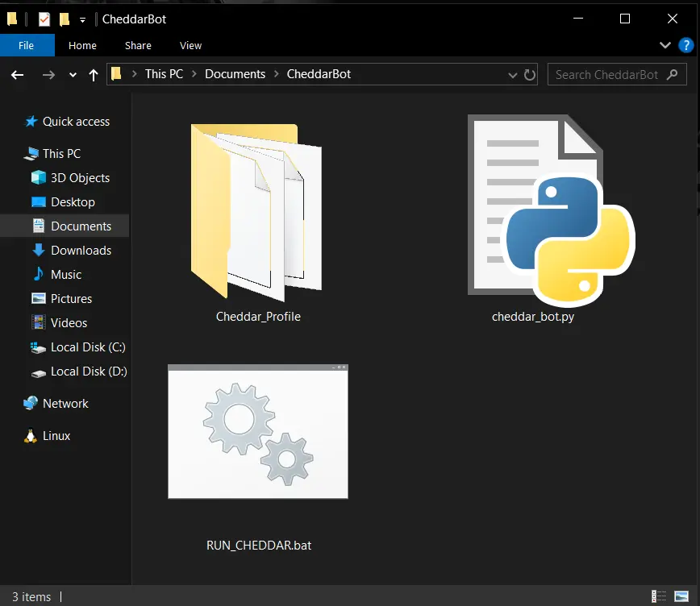The width and height of the screenshot is (700, 606).
Task: Click the title bar folder icon
Action: 12,19
